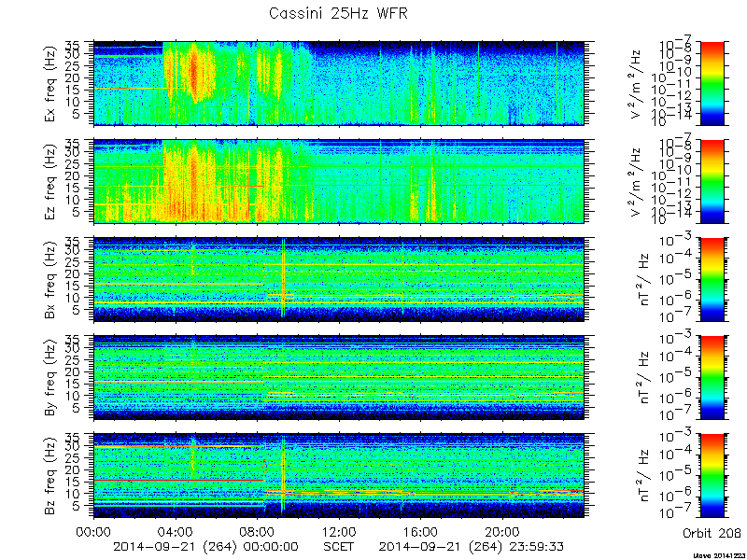The image size is (747, 560).
Task: Click the 'Ex freq (Hz)' axis label
Action: coord(50,83)
